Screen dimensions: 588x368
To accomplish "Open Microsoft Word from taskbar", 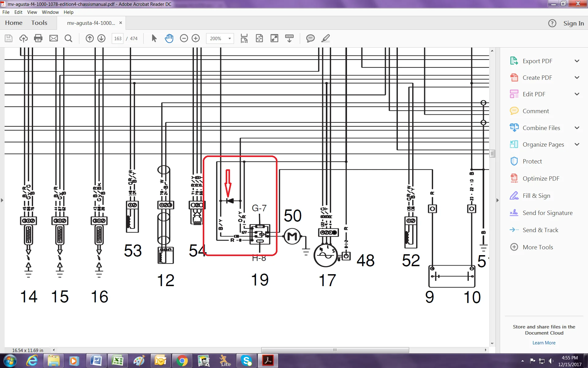I will (96, 361).
